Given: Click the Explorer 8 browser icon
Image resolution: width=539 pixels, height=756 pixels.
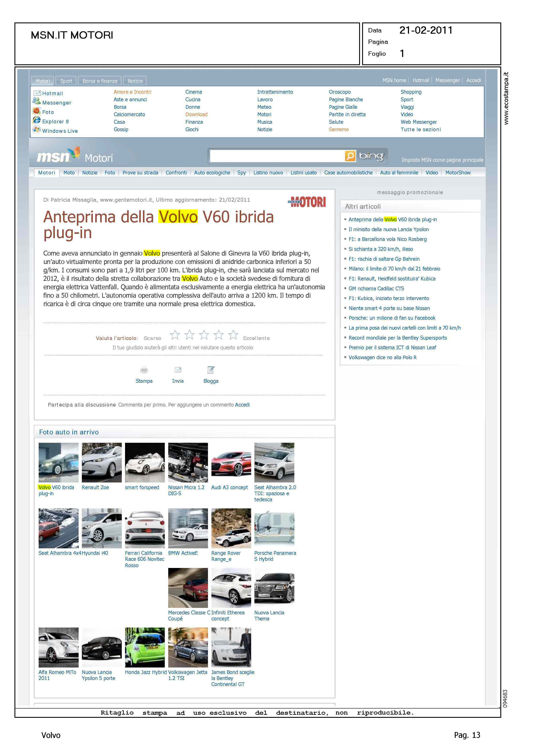Looking at the screenshot, I should pyautogui.click(x=36, y=120).
